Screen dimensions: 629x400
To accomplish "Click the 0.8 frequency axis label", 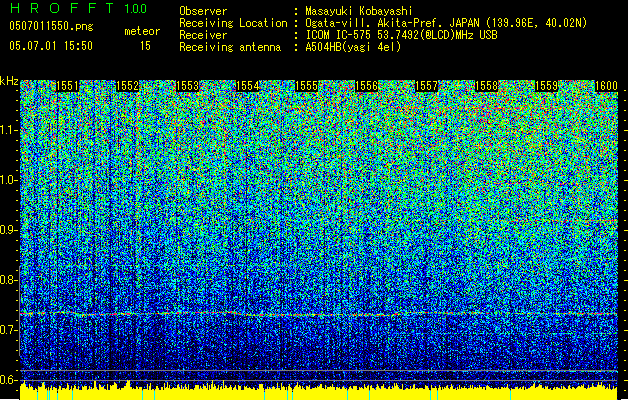I will pyautogui.click(x=9, y=280).
